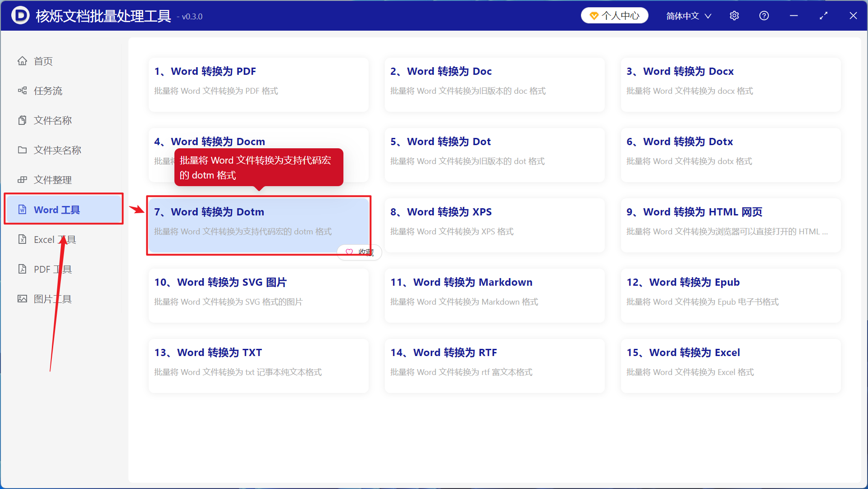Open PDF 工具 sidebar item

point(63,269)
